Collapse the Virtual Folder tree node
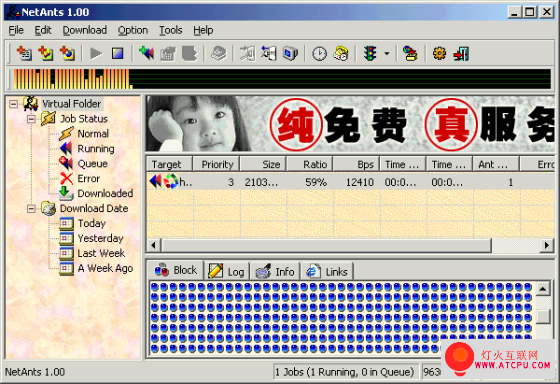The image size is (560, 384). pyautogui.click(x=14, y=104)
